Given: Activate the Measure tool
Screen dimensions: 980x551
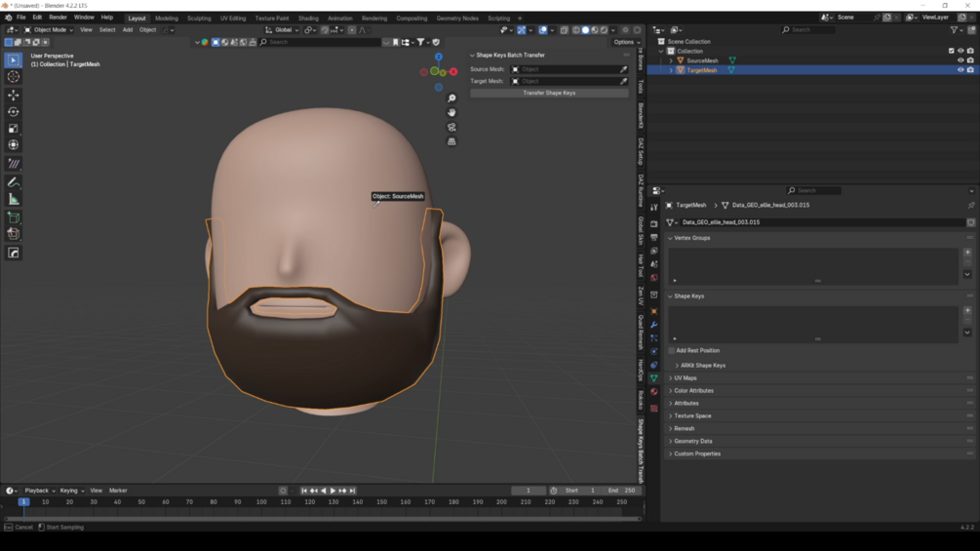Looking at the screenshot, I should [x=14, y=199].
